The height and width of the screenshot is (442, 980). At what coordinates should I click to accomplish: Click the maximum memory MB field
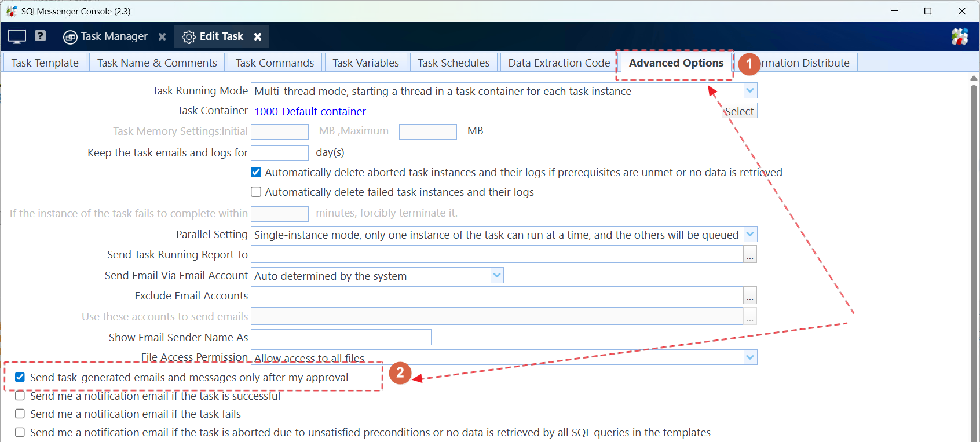(x=428, y=131)
